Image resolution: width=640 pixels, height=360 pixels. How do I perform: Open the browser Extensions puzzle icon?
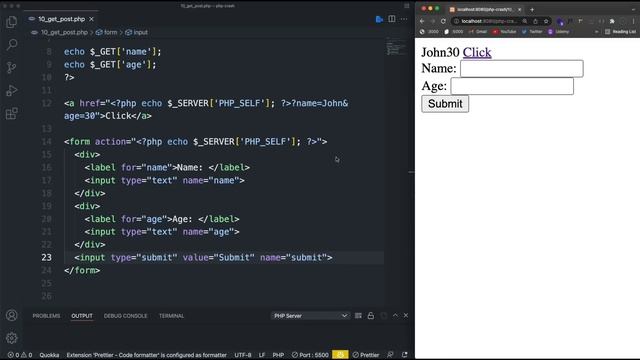coord(612,21)
